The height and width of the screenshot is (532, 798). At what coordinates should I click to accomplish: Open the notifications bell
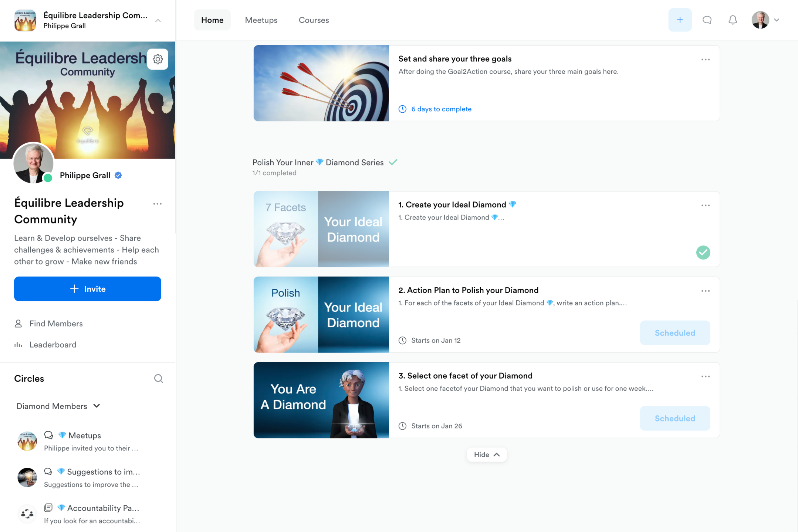coord(733,20)
